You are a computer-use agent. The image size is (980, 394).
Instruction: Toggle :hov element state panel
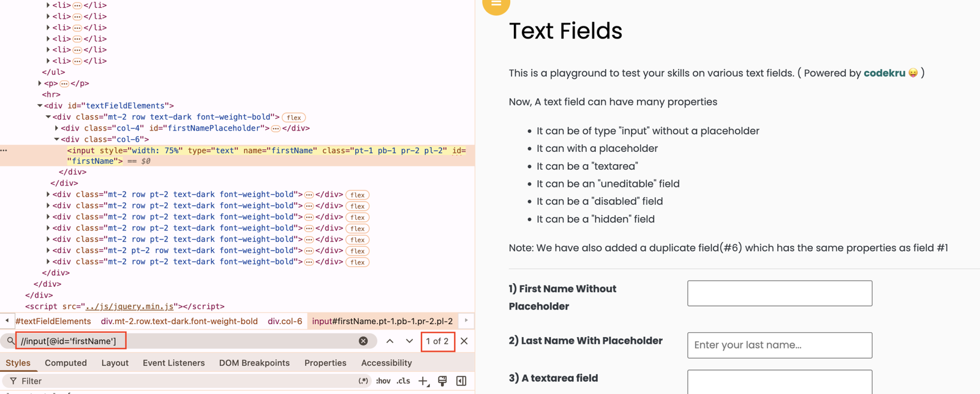(383, 381)
